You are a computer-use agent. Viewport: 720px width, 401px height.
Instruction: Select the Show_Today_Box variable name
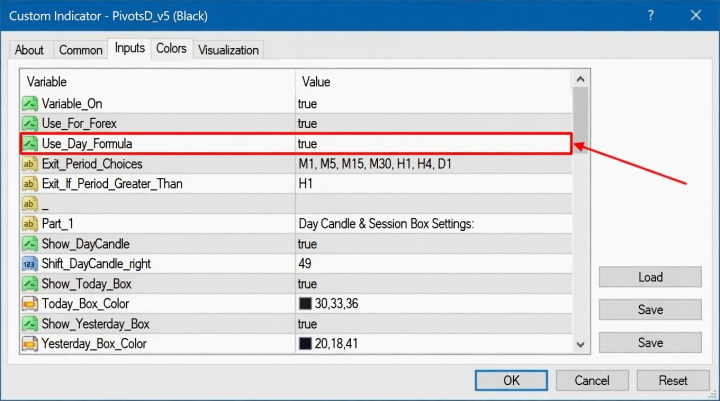[86, 284]
